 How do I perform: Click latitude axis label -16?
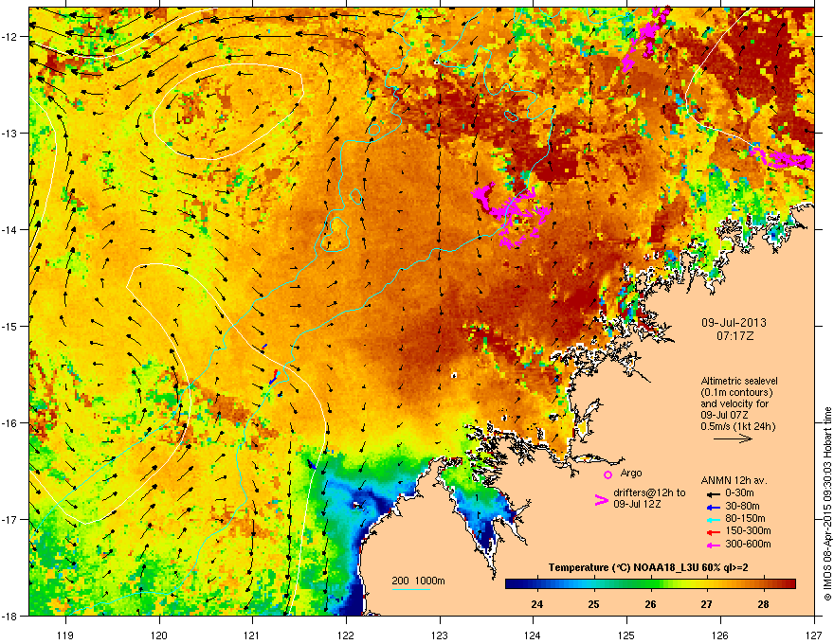pyautogui.click(x=10, y=423)
